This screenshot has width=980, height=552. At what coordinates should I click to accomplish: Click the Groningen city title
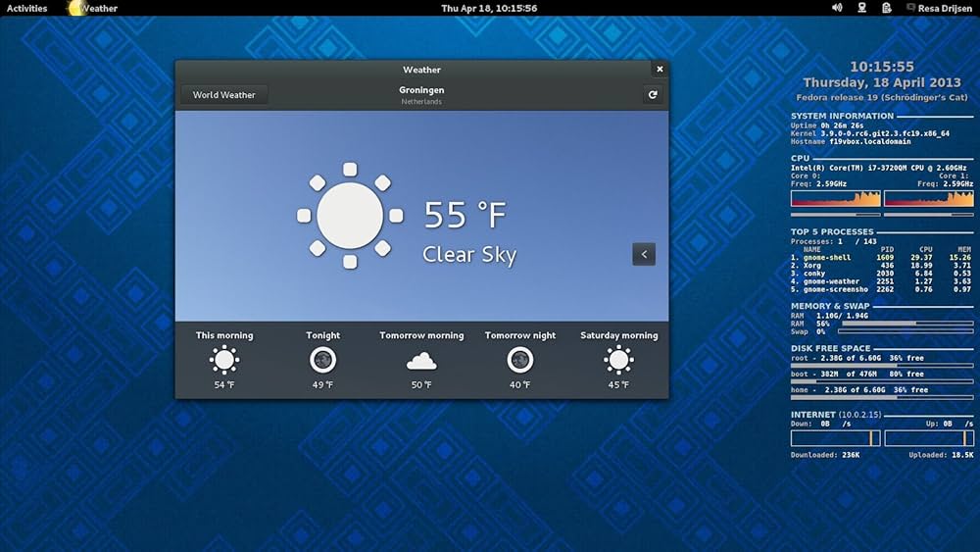coord(421,90)
